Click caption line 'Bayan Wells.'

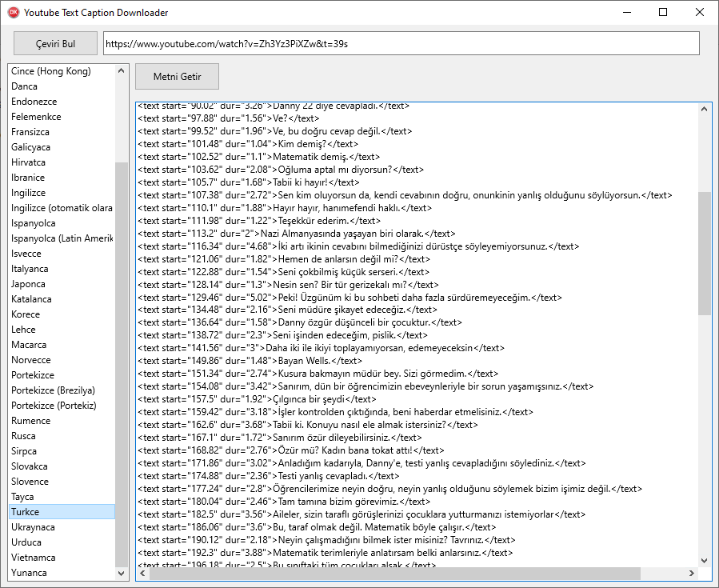(250, 361)
